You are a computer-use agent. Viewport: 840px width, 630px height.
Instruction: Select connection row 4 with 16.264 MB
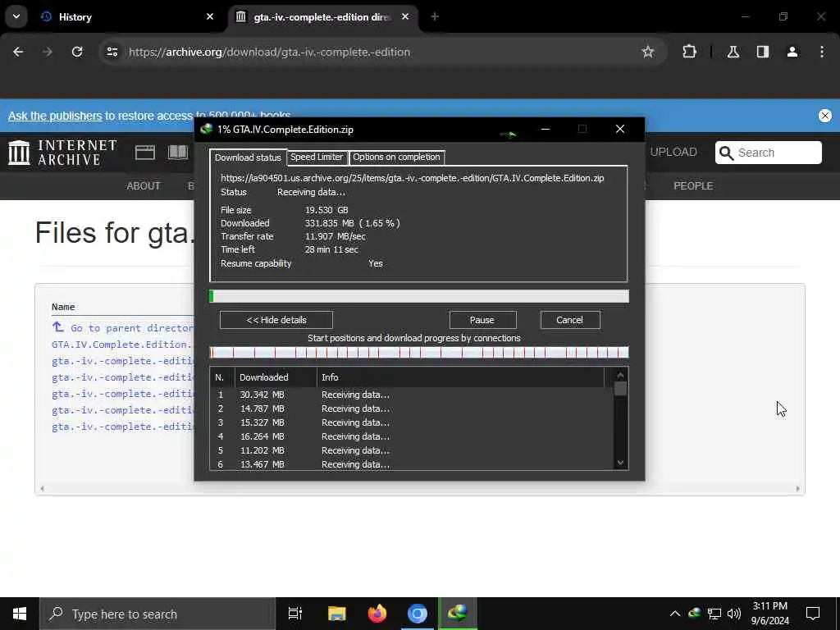[412, 436]
